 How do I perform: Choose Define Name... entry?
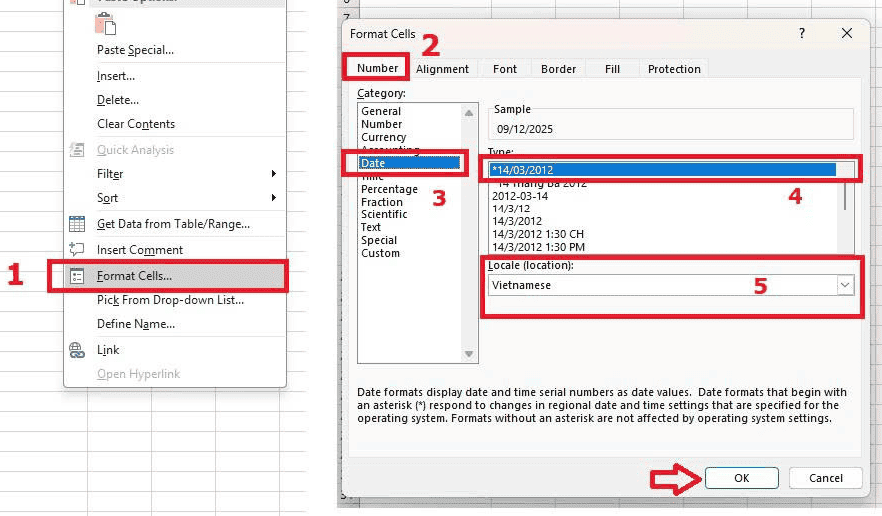pos(136,324)
